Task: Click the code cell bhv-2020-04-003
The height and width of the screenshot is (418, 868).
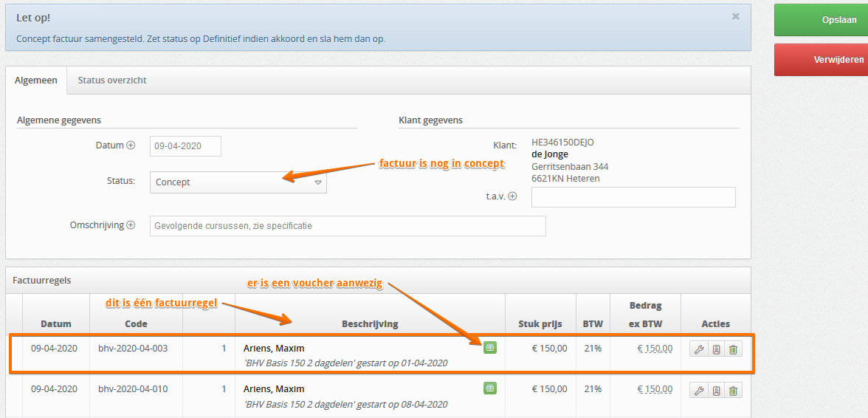Action: [133, 349]
